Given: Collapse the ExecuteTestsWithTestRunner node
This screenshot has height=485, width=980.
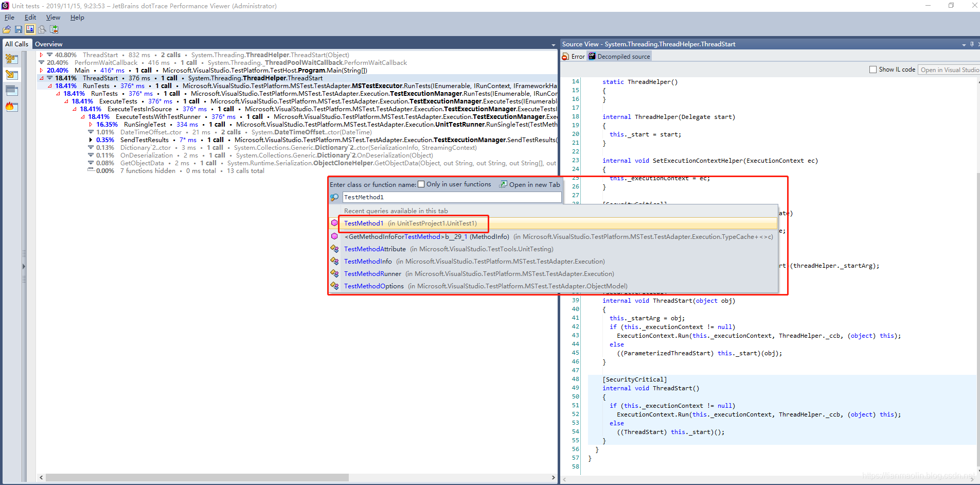Looking at the screenshot, I should 82,117.
